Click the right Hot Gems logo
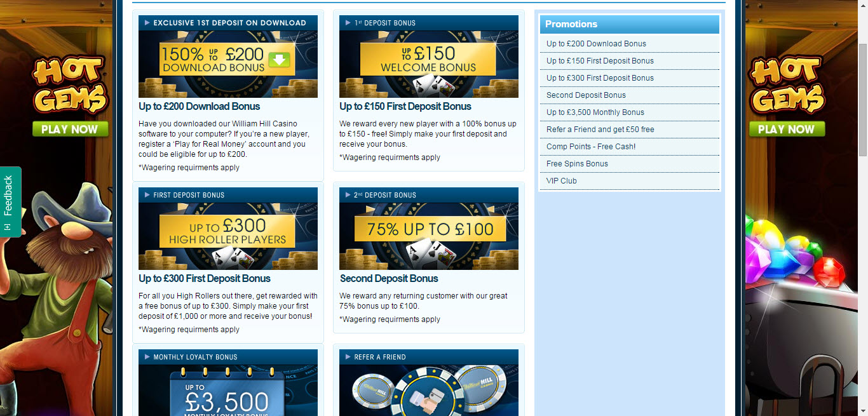Screen dimensions: 868x416 tap(787, 85)
